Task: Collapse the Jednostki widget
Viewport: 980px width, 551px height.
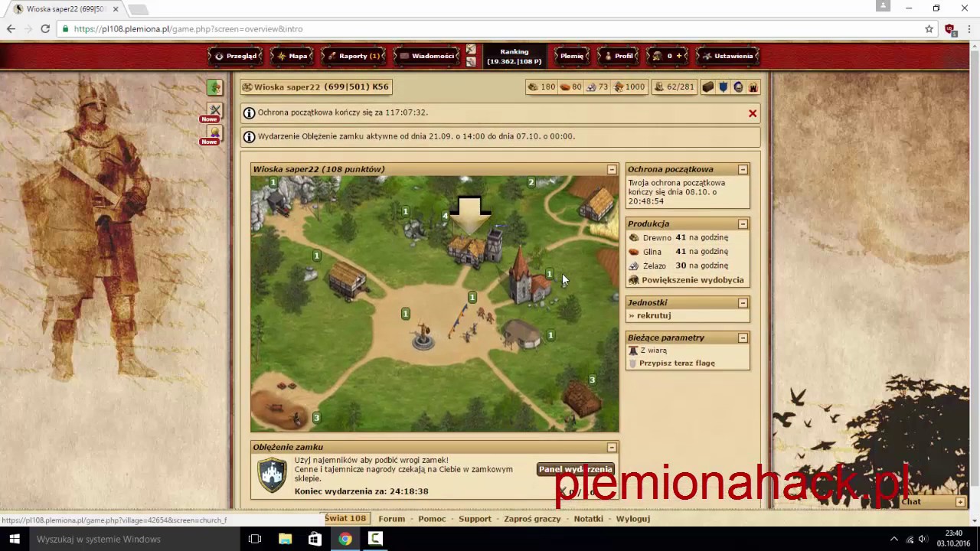Action: 743,303
